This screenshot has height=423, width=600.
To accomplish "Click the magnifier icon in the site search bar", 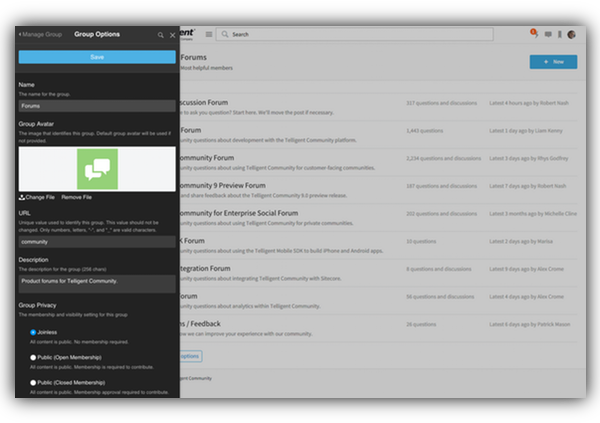I will point(225,34).
